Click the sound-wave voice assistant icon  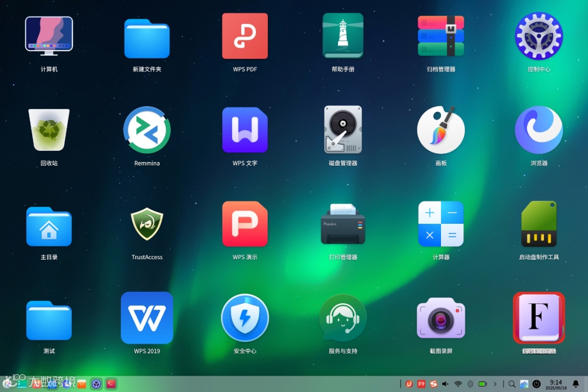(x=524, y=384)
